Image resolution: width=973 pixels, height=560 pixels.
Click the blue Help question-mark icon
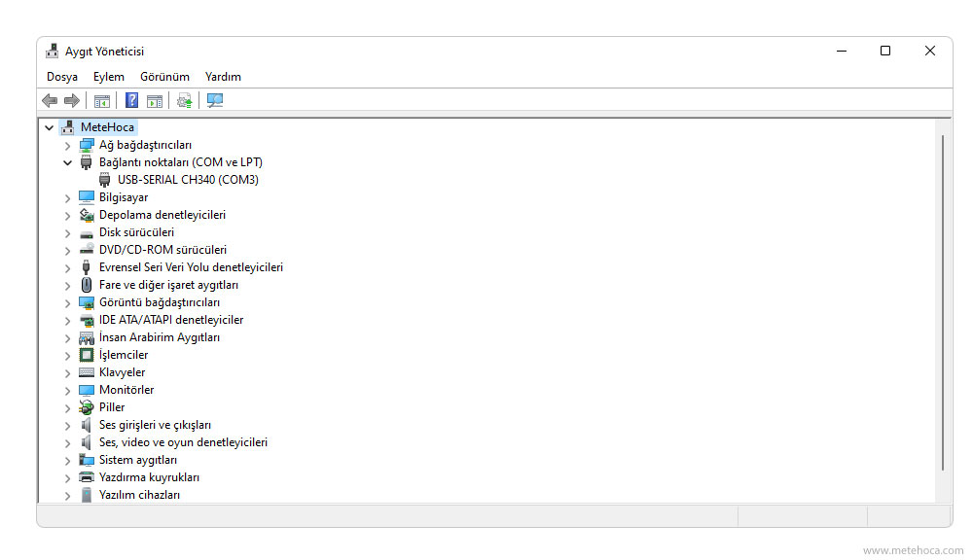(131, 100)
